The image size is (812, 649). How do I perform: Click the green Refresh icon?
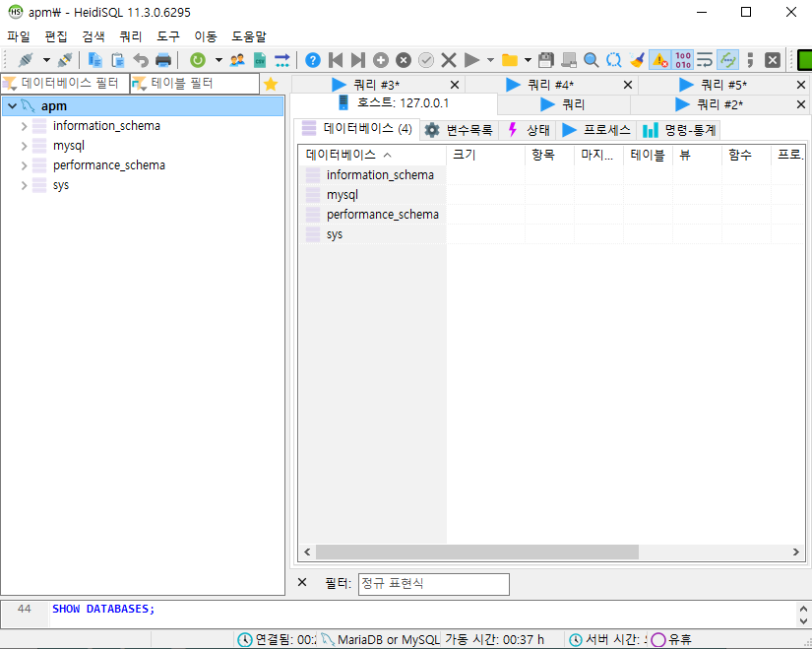[197, 60]
